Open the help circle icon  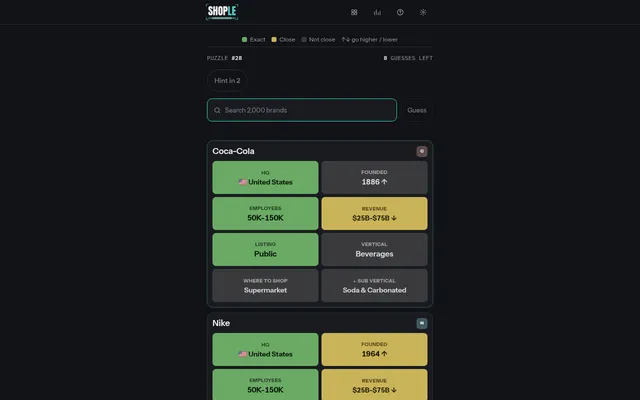point(400,12)
